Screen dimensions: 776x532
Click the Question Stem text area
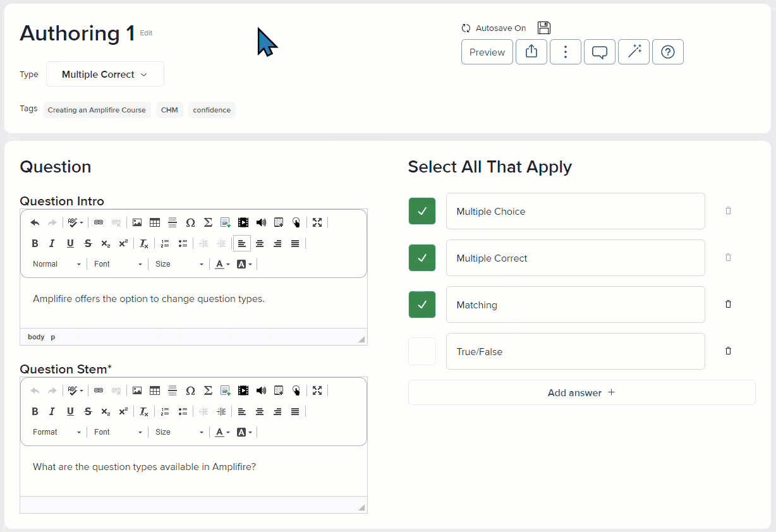193,471
